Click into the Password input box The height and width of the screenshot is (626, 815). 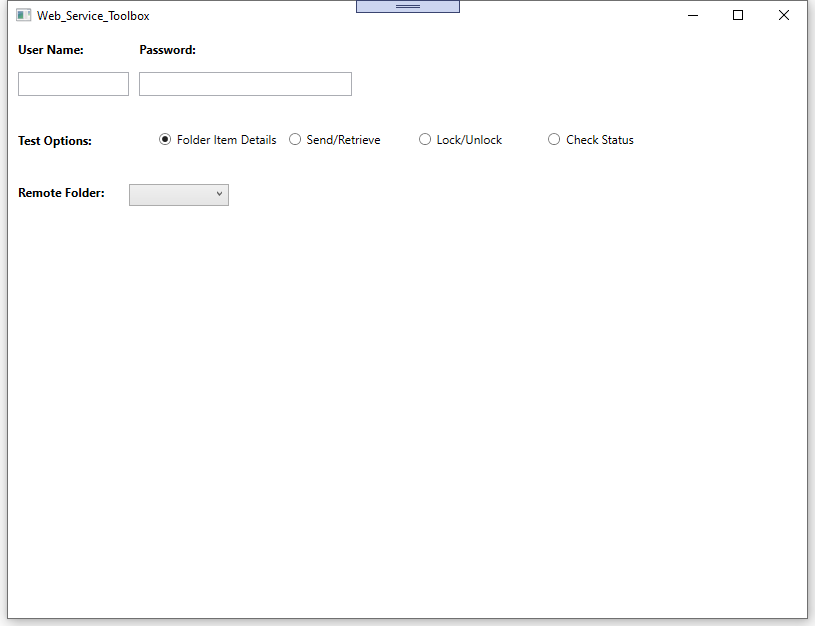point(245,84)
